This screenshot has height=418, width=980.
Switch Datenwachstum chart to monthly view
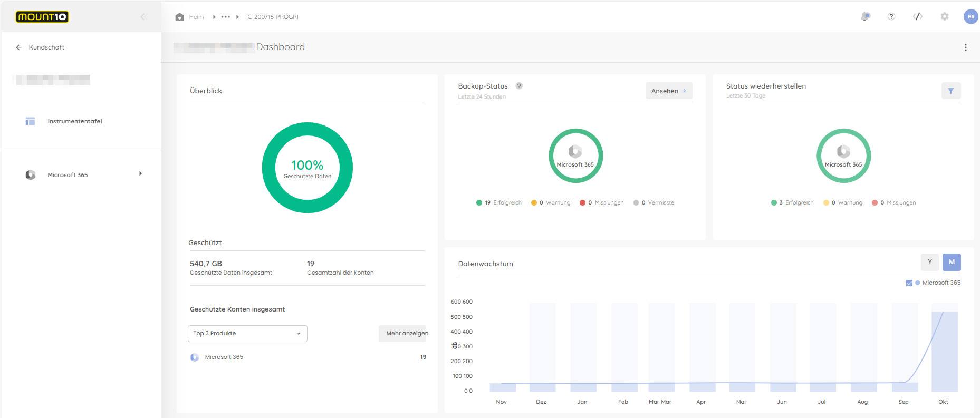(952, 262)
